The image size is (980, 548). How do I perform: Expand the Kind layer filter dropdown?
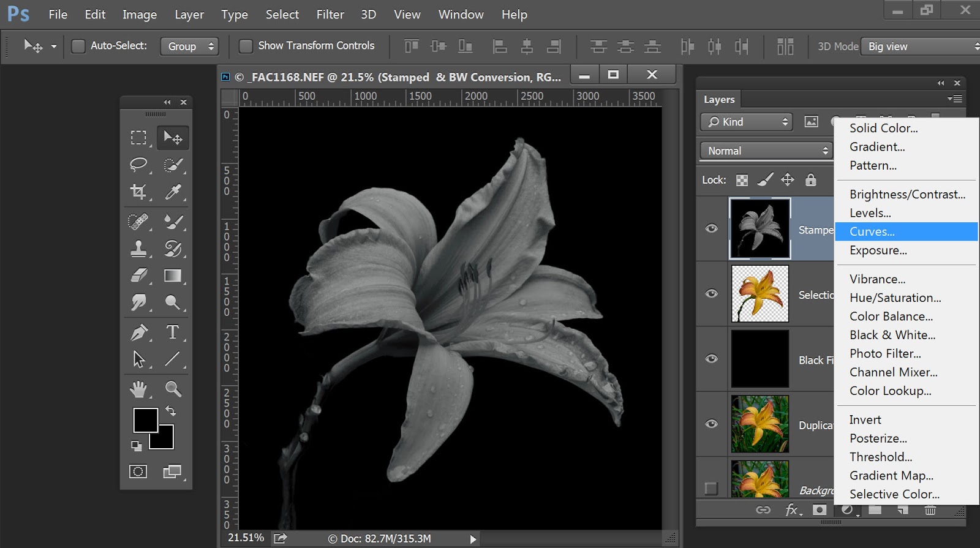click(x=746, y=122)
